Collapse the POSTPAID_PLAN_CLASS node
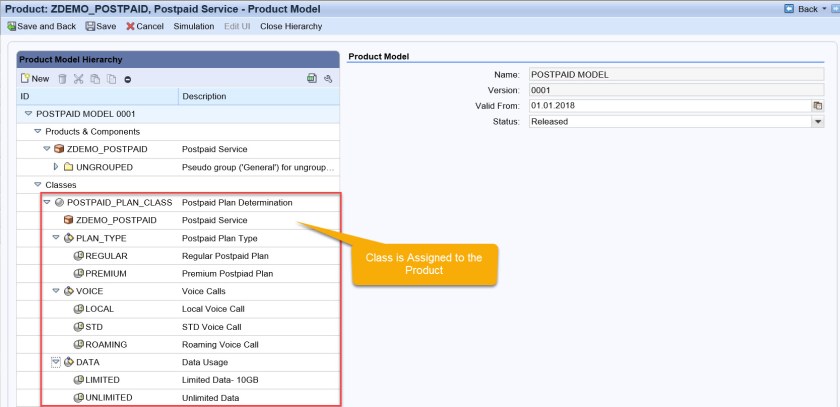The height and width of the screenshot is (407, 840). pos(47,202)
